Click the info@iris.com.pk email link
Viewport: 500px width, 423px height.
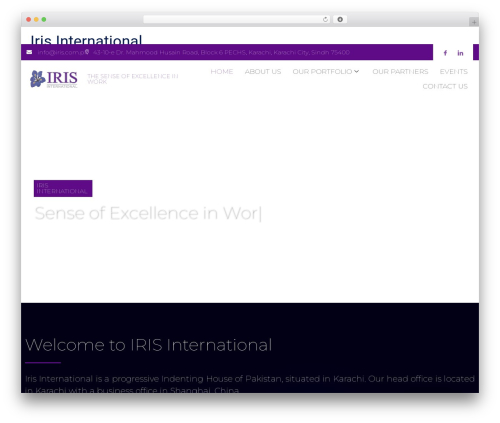pyautogui.click(x=60, y=52)
